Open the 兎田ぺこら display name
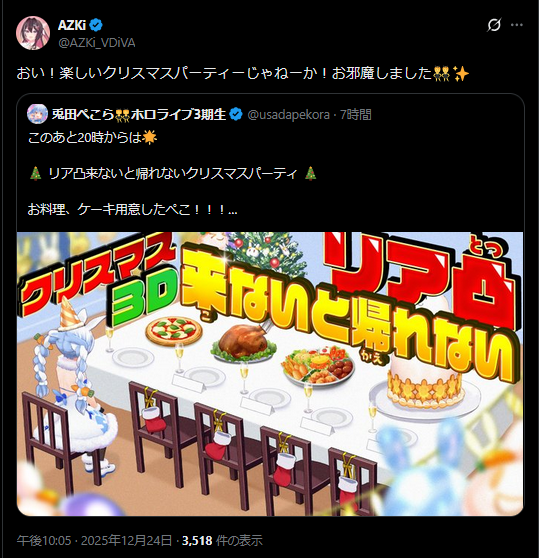The width and height of the screenshot is (539, 558). [x=82, y=115]
